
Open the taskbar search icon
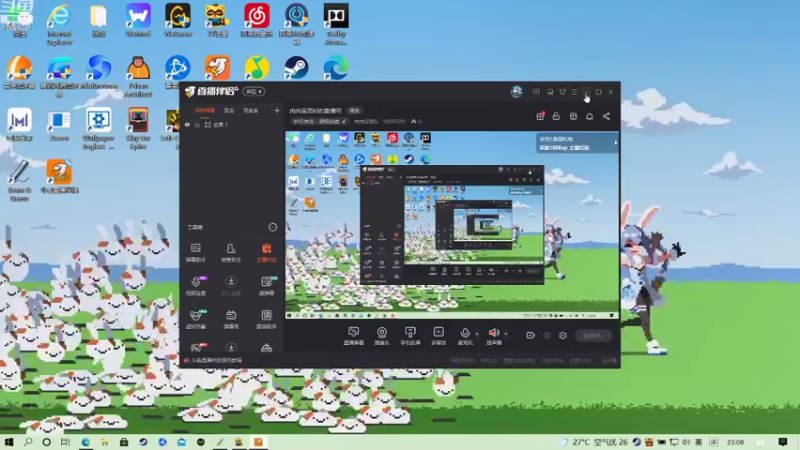(28, 442)
